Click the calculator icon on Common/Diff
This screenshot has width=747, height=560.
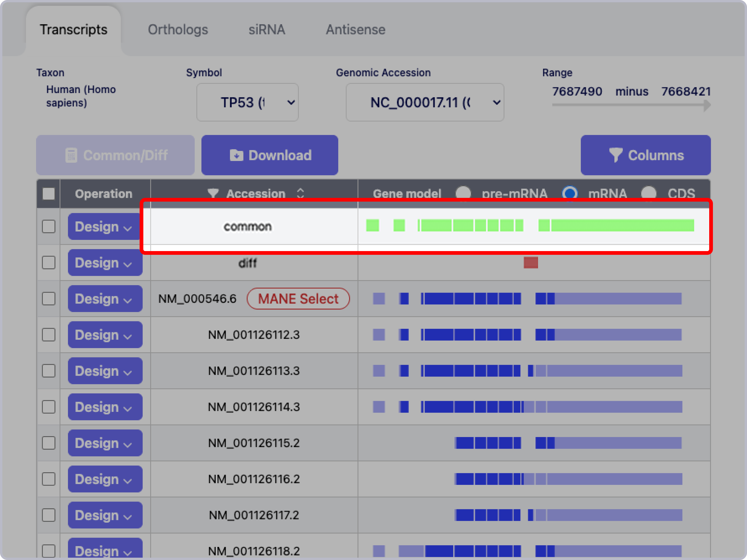(x=71, y=155)
